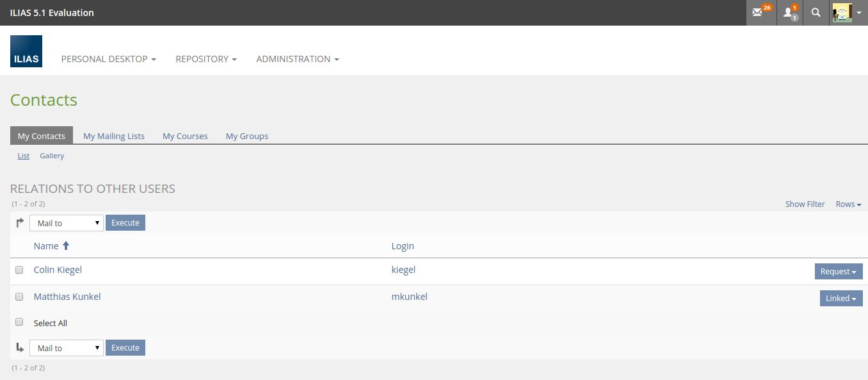Expand the Request dropdown for kiegel
The image size is (868, 380).
838,272
